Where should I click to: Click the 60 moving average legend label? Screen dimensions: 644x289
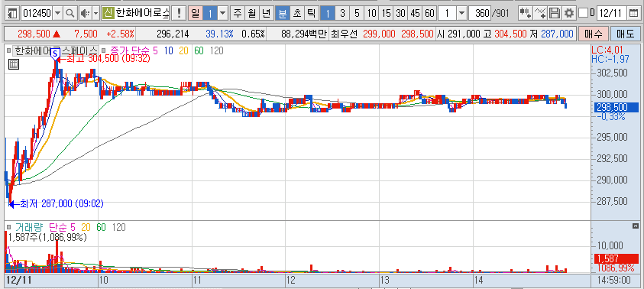pos(199,51)
